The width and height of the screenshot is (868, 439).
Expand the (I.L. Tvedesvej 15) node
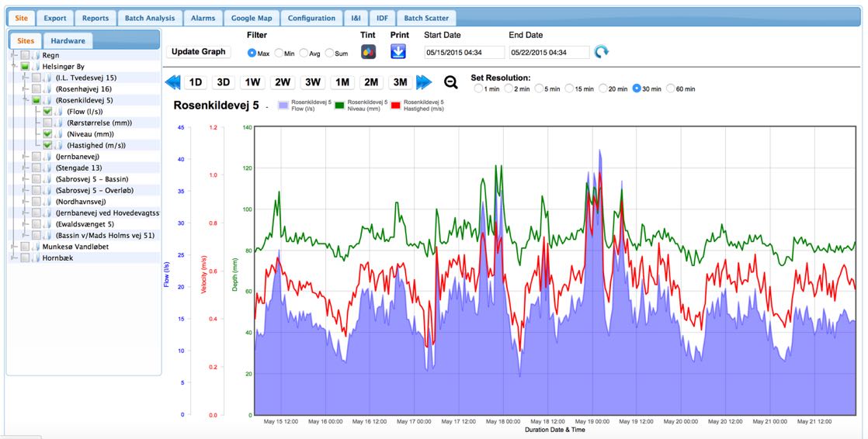[x=25, y=78]
